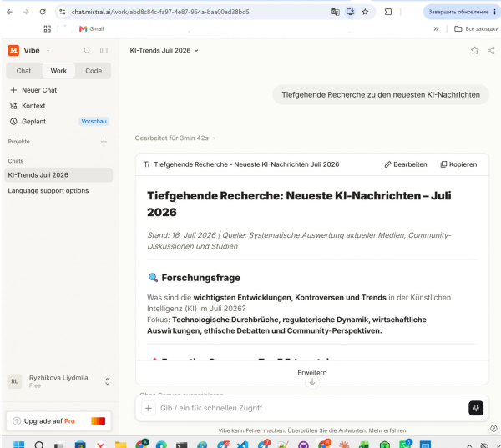This screenshot has width=501, height=448.
Task: Click Bearbeiten to edit the report
Action: click(406, 164)
